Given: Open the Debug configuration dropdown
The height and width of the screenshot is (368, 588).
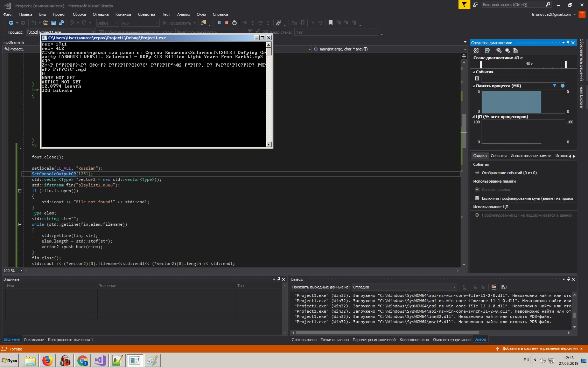Looking at the screenshot, I should pyautogui.click(x=107, y=23).
